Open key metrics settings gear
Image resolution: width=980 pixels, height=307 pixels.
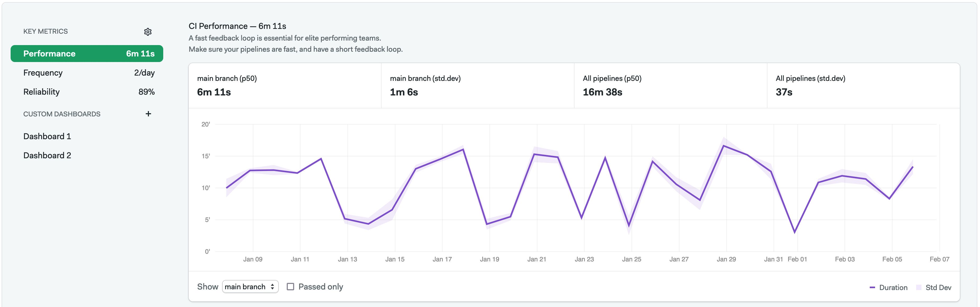point(148,32)
